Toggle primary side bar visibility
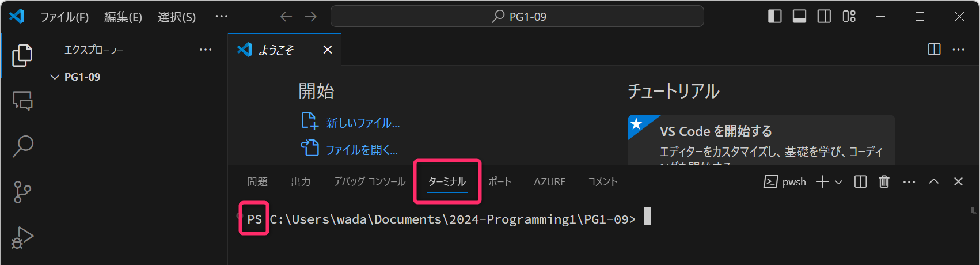This screenshot has width=980, height=265. tap(774, 17)
